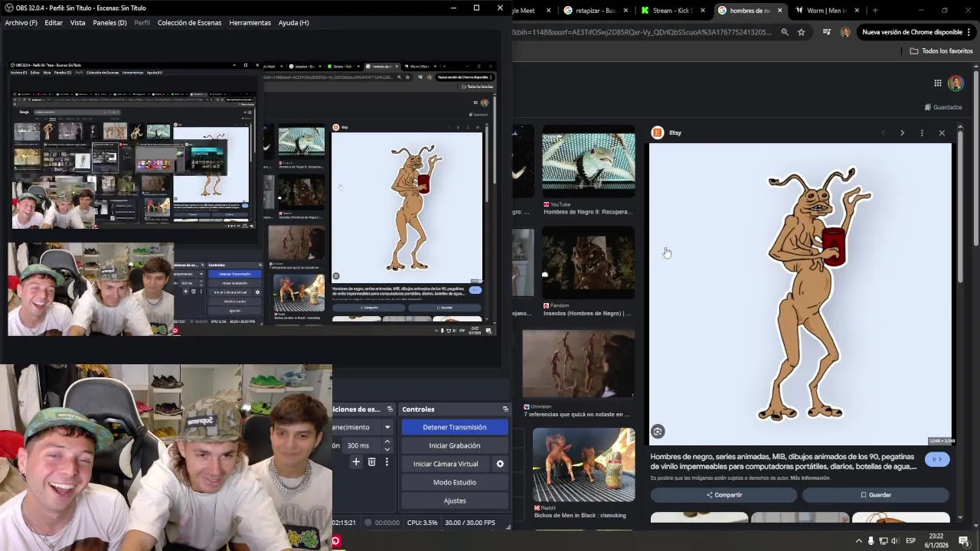Undock the Controles panel
980x551 pixels.
pyautogui.click(x=505, y=409)
